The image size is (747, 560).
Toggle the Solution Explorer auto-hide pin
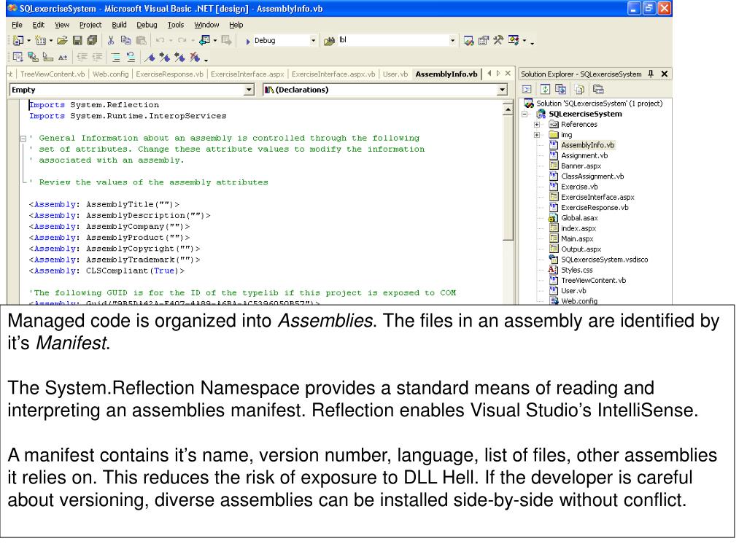[x=650, y=74]
